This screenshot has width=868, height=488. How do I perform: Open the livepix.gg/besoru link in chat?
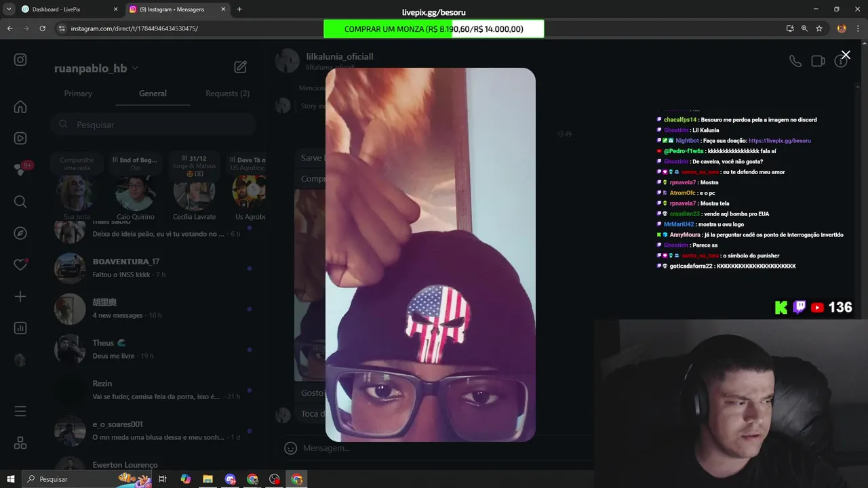(780, 141)
